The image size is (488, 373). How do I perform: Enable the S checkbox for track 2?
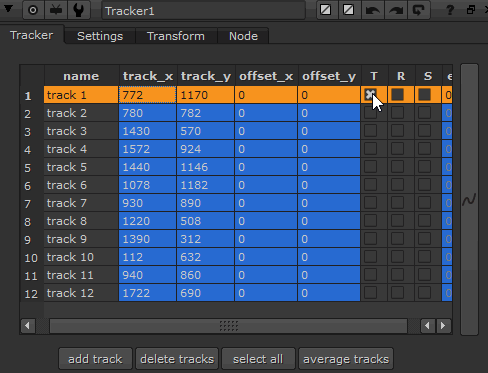(424, 113)
